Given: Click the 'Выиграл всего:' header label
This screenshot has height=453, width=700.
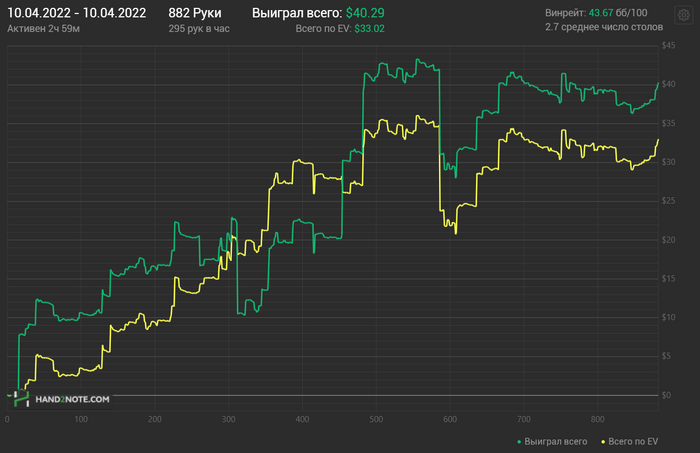Looking at the screenshot, I should pyautogui.click(x=297, y=13).
